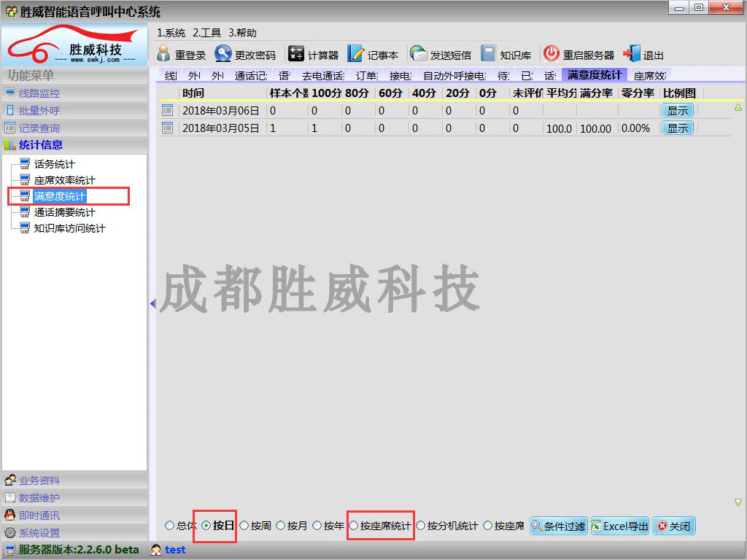Select the 按周 radio button

tap(244, 526)
